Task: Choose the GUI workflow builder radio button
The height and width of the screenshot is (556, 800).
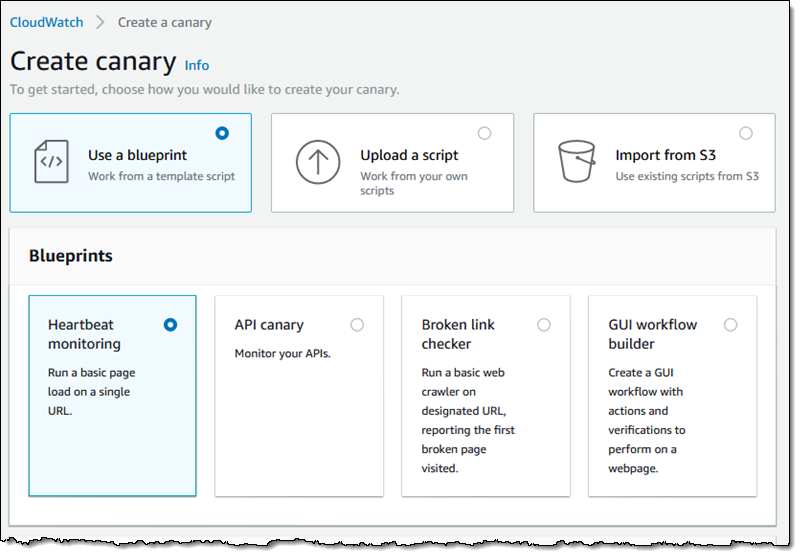Action: 731,325
